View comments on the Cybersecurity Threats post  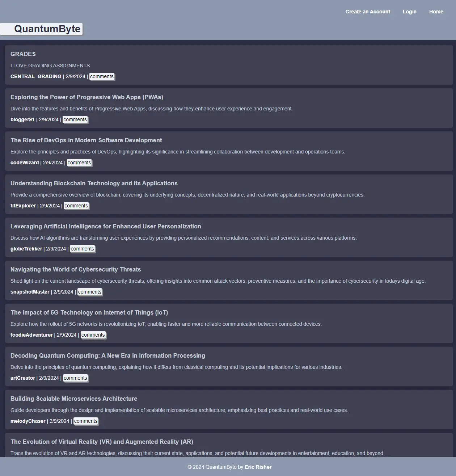click(90, 292)
